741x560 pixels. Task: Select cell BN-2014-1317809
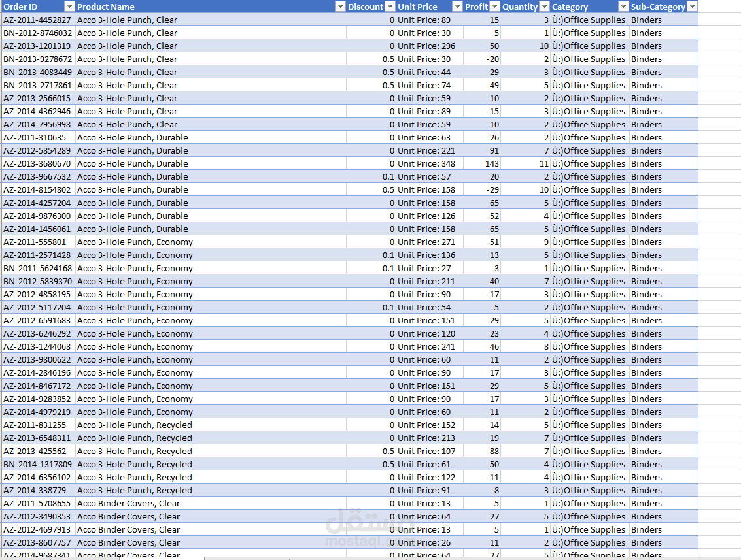click(x=39, y=464)
